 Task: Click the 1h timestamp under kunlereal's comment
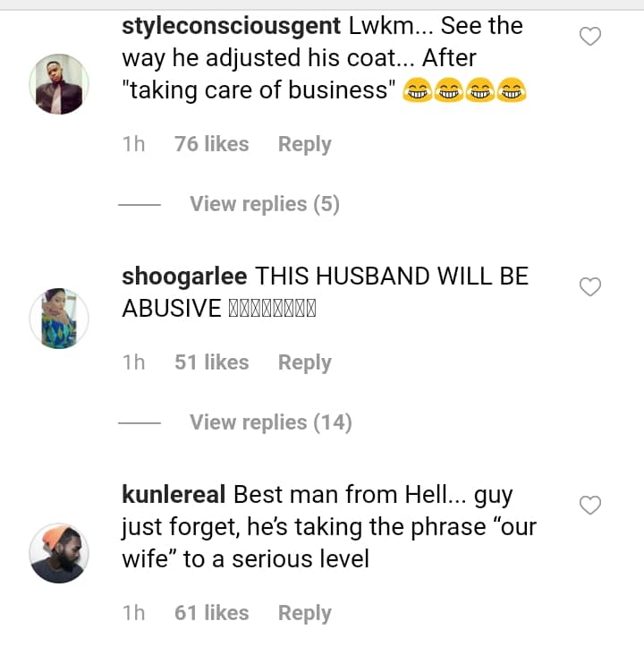tap(133, 613)
